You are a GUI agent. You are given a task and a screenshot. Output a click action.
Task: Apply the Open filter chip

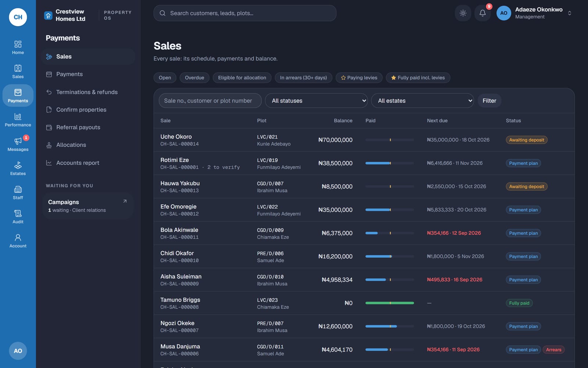[165, 78]
